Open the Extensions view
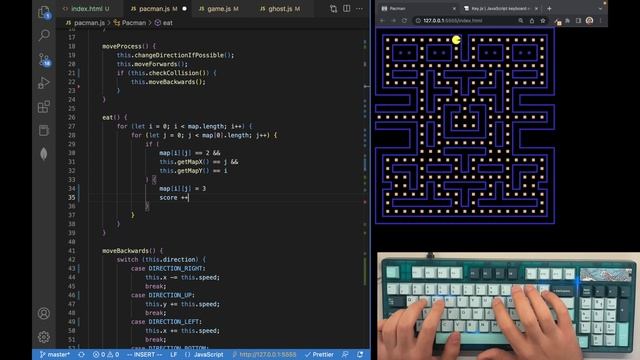Image resolution: width=640 pixels, height=360 pixels. (44, 107)
